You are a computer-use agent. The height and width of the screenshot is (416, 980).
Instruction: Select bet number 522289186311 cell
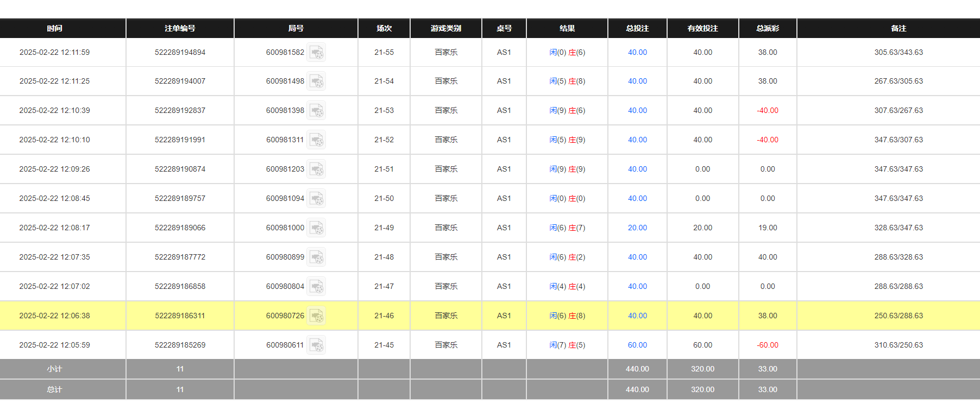coord(180,316)
